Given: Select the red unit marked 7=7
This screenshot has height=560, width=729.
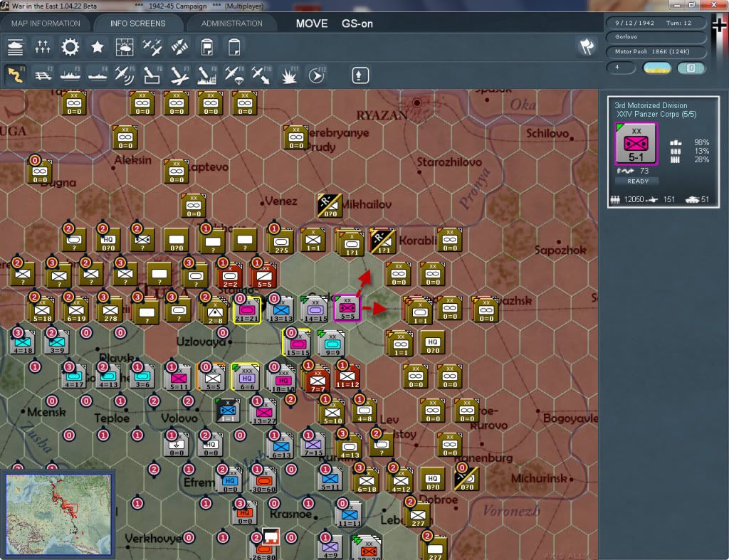Looking at the screenshot, I should click(318, 379).
